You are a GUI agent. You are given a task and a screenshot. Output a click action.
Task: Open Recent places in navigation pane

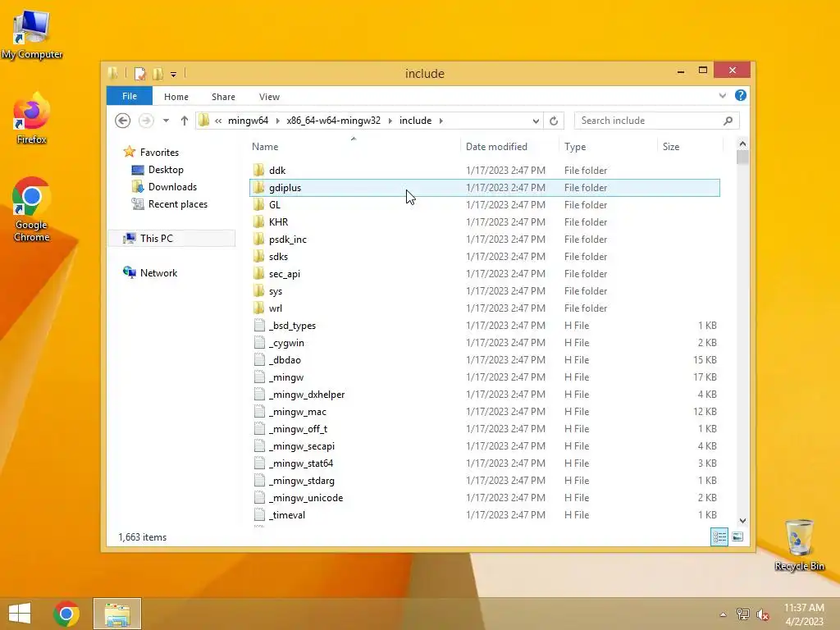(x=178, y=204)
